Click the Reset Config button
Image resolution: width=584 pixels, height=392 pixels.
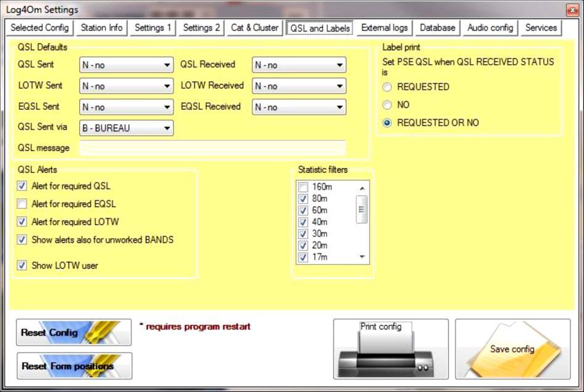point(73,333)
